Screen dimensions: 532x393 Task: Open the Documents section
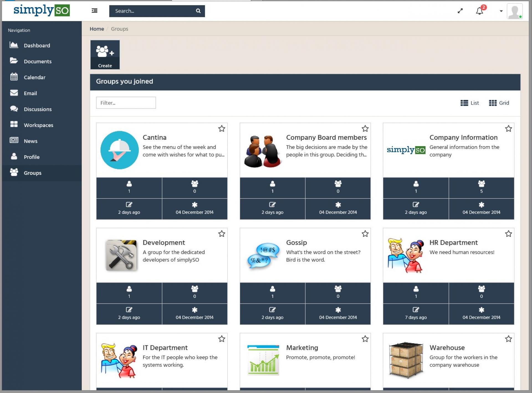[38, 61]
